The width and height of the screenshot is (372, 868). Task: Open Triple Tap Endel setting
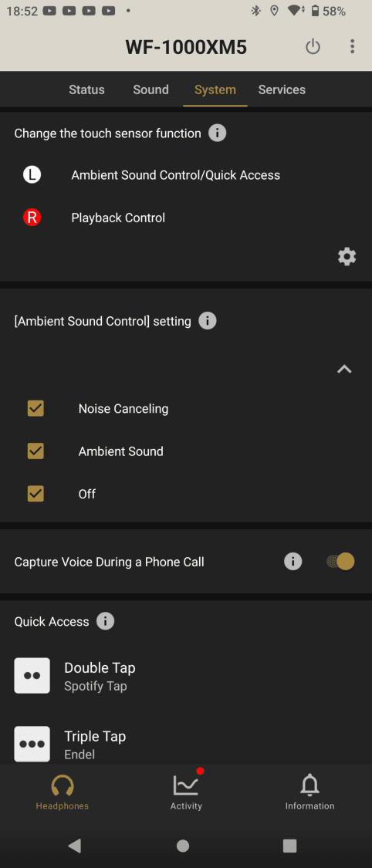[186, 744]
